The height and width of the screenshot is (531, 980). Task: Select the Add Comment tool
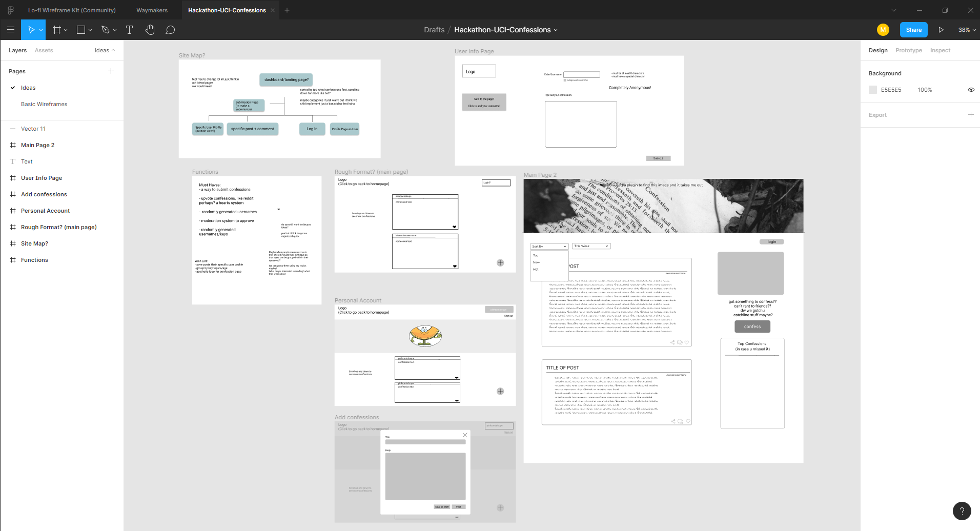pos(170,30)
